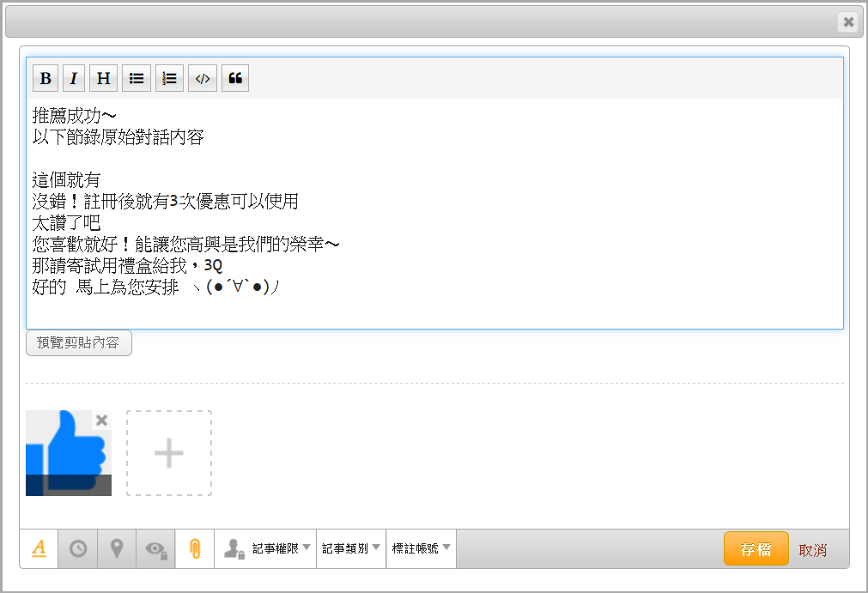Insert a bulleted list
Image resolution: width=868 pixels, height=593 pixels.
click(x=137, y=79)
